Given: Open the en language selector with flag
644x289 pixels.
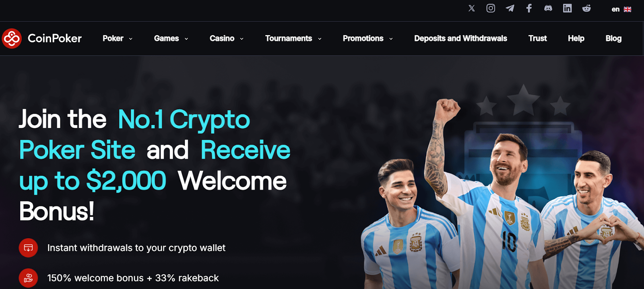Looking at the screenshot, I should point(621,9).
